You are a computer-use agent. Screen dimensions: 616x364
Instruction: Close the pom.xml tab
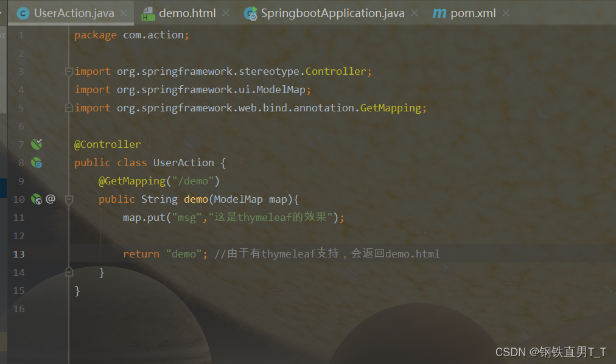(x=506, y=13)
